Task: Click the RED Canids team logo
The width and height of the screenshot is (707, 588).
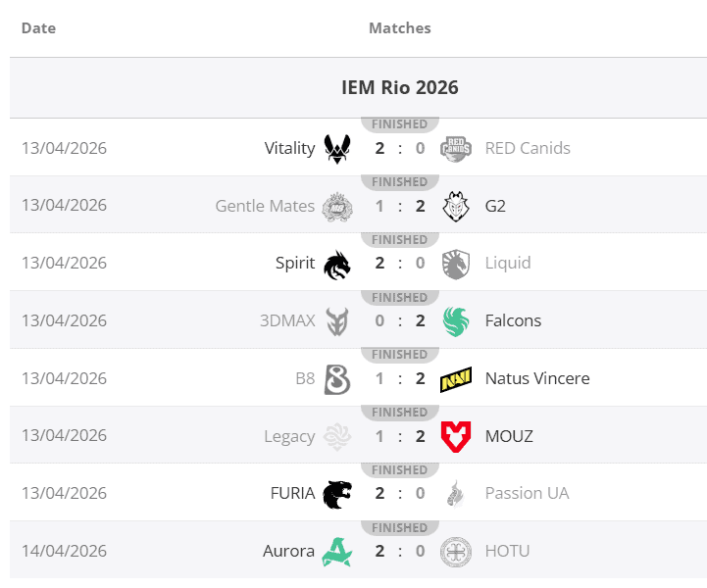Action: click(456, 149)
